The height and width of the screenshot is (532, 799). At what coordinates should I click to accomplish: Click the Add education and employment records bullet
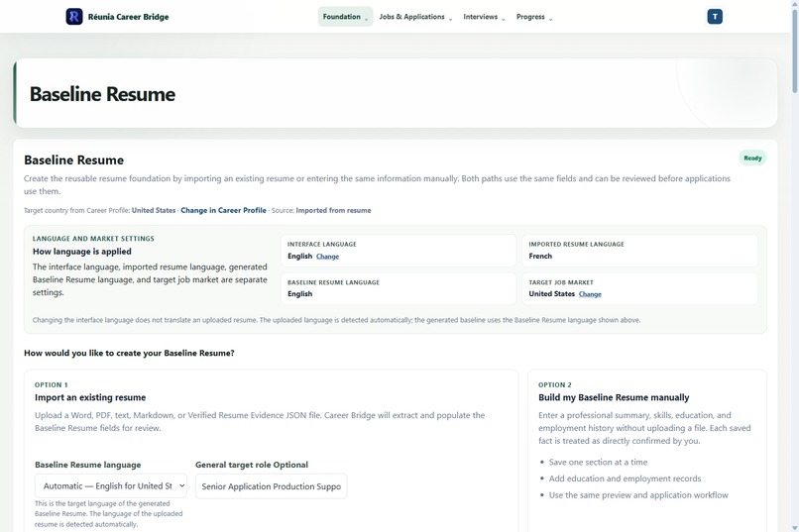coord(625,479)
